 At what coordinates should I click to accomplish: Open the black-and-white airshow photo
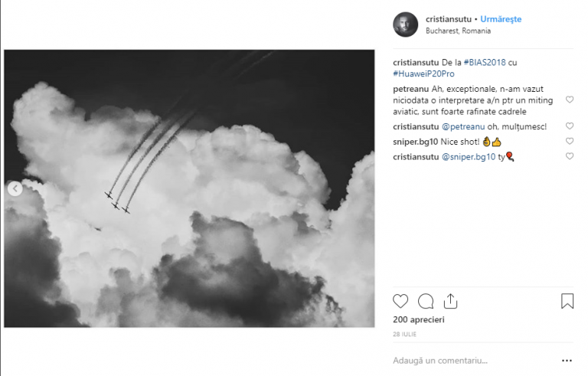click(x=189, y=188)
